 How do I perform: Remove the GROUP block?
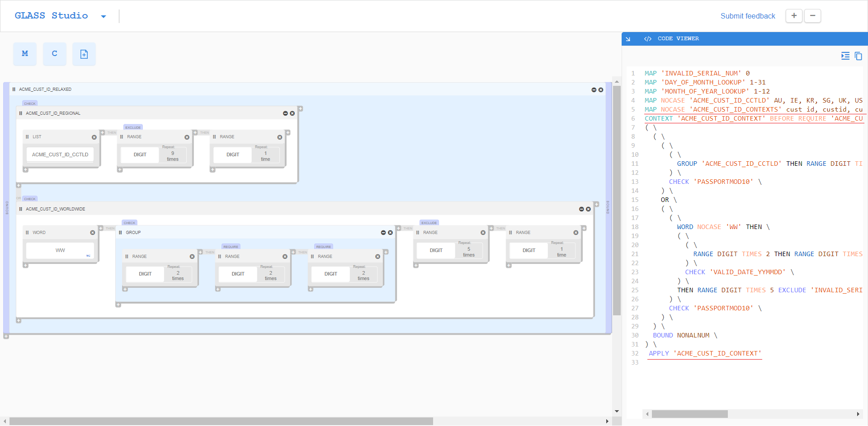coord(390,233)
